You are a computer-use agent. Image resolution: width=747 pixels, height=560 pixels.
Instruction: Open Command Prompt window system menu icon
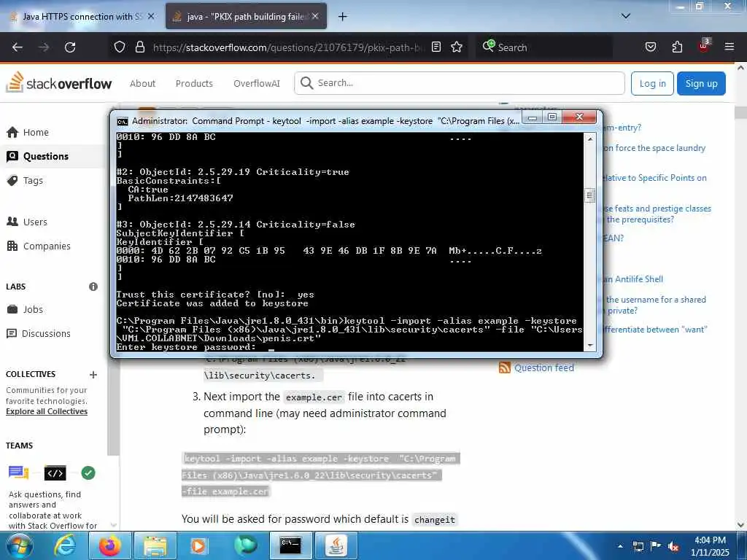pyautogui.click(x=123, y=122)
